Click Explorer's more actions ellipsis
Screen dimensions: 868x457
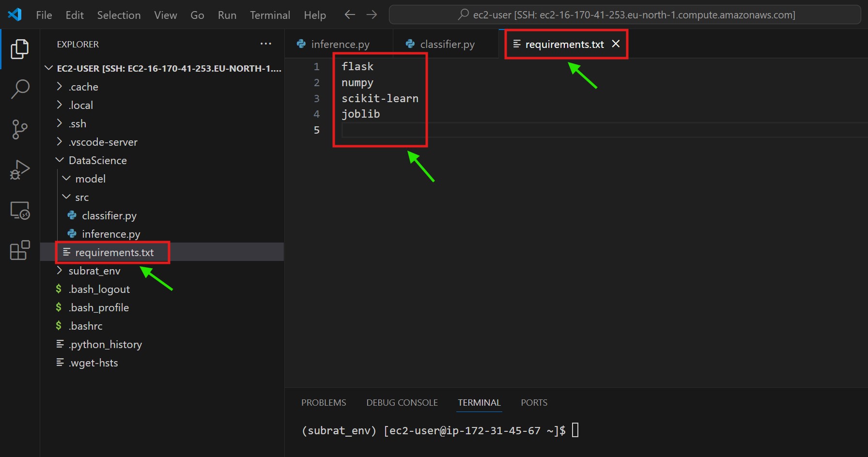pos(265,44)
